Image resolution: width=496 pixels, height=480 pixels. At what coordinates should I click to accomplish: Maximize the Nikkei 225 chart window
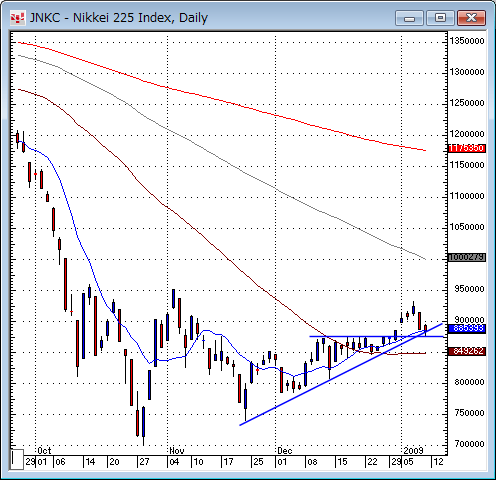pos(441,18)
